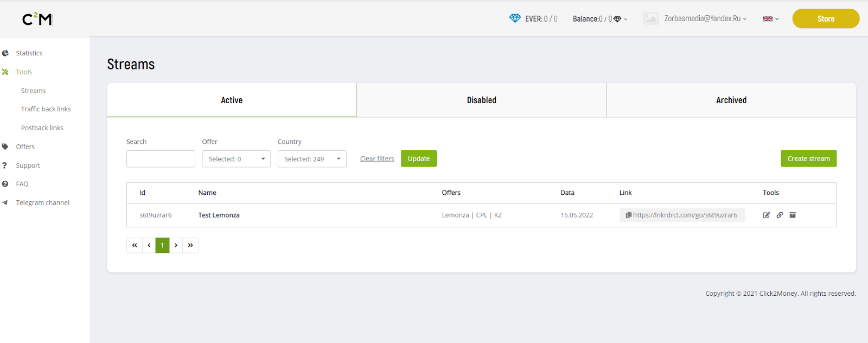Go to last page of streams

190,245
